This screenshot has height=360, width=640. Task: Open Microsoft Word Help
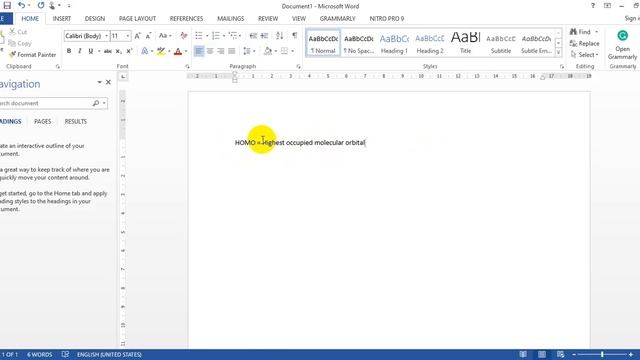[x=593, y=6]
